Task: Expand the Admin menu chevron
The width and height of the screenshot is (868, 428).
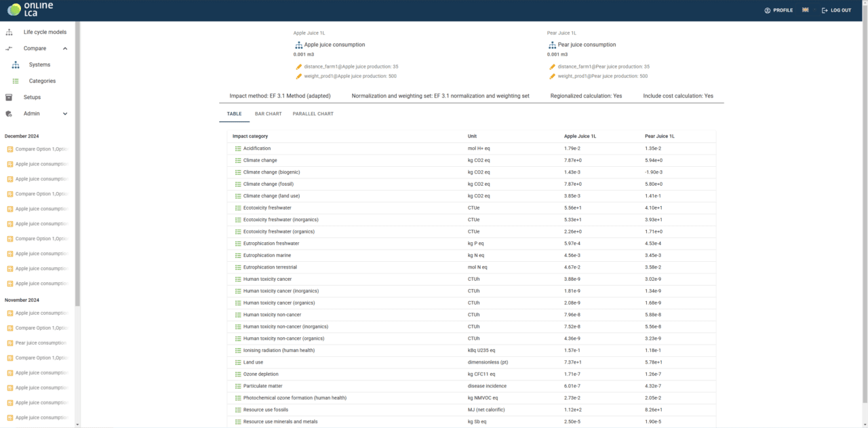Action: click(65, 114)
